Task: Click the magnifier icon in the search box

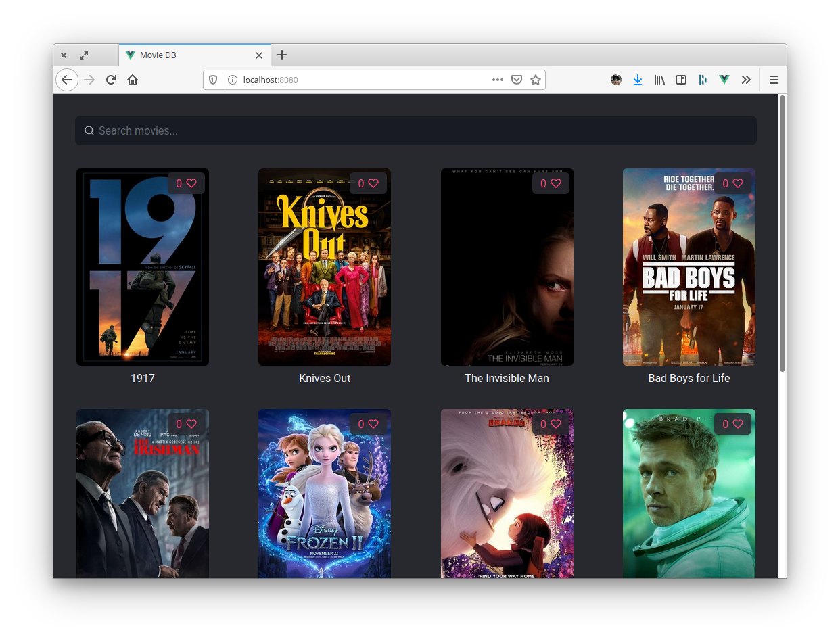Action: tap(89, 130)
